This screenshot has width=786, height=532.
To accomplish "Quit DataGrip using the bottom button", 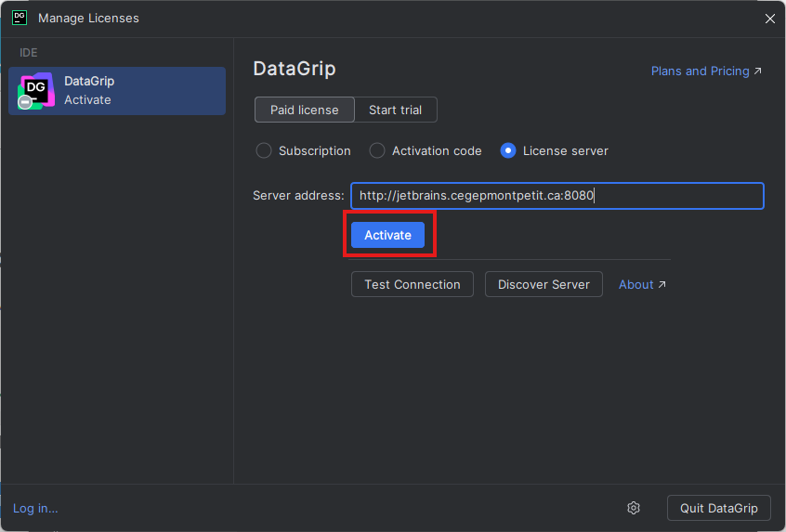I will coord(718,508).
